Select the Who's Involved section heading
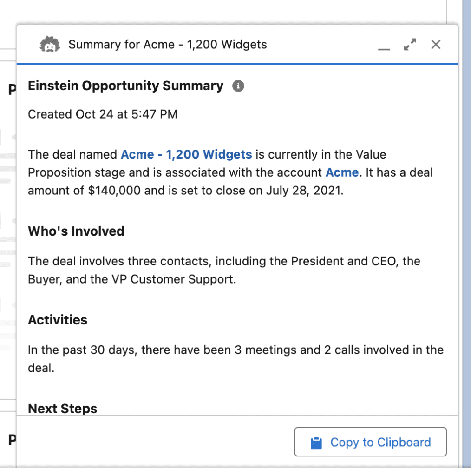This screenshot has height=476, width=471. pos(76,231)
